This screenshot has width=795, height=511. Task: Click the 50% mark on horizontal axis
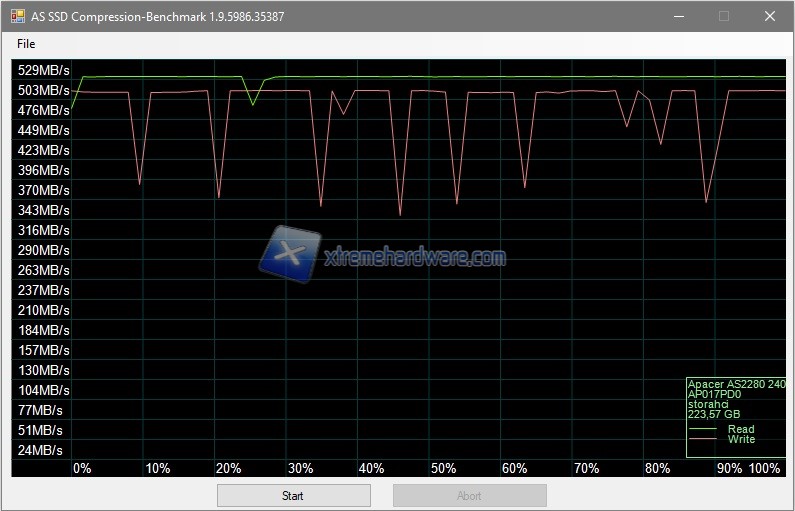click(x=443, y=468)
